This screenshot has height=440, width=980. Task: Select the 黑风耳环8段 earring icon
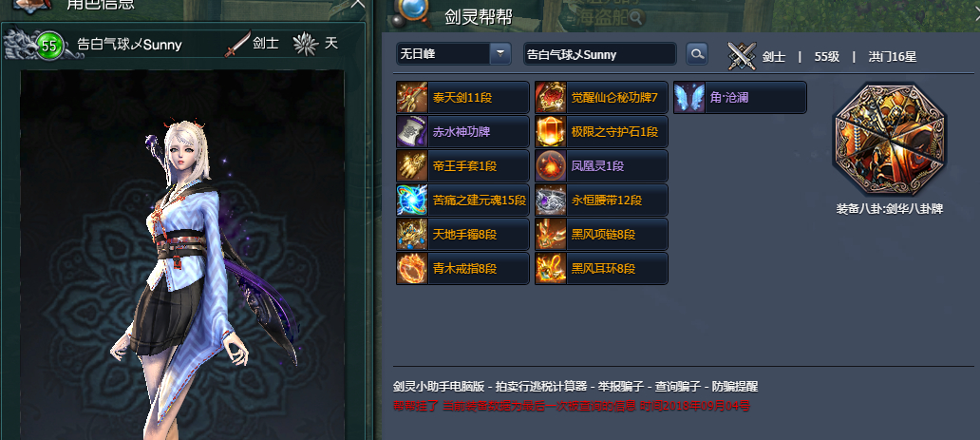[x=551, y=269]
